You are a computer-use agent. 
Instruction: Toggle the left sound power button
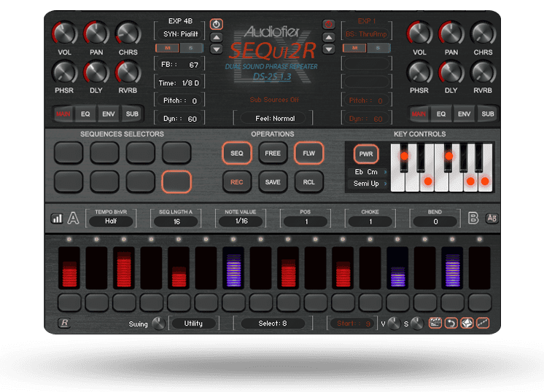coord(216,23)
